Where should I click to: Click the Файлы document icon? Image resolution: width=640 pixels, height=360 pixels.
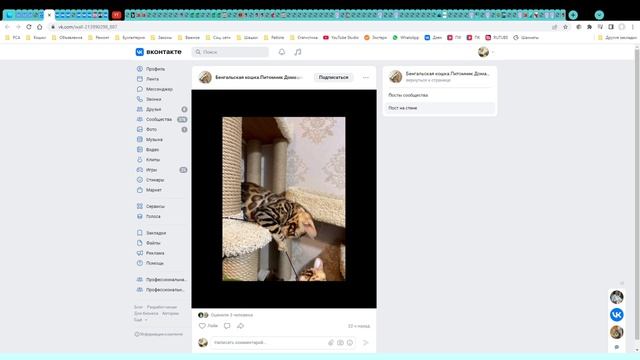click(x=140, y=243)
